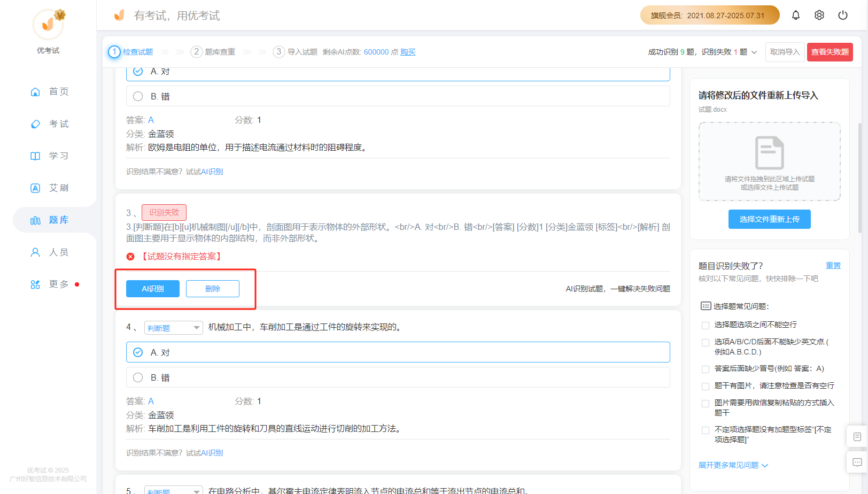The image size is (868, 494).
Task: Click floating document icon at right edge
Action: point(857,437)
